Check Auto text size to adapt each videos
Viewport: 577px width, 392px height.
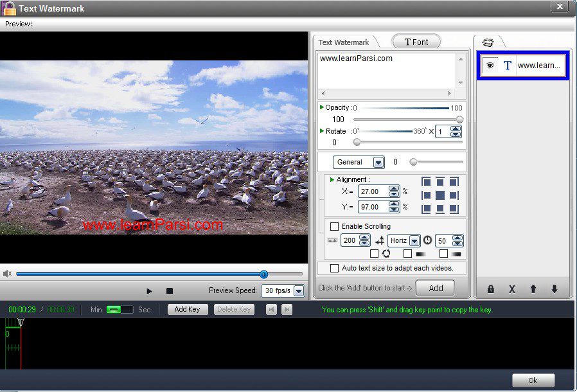pyautogui.click(x=334, y=269)
